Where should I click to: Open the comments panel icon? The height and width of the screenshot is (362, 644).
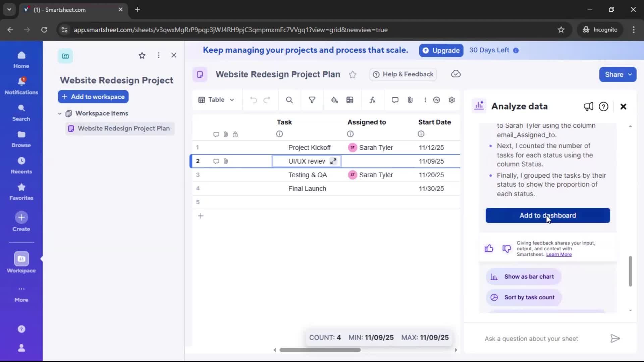395,100
